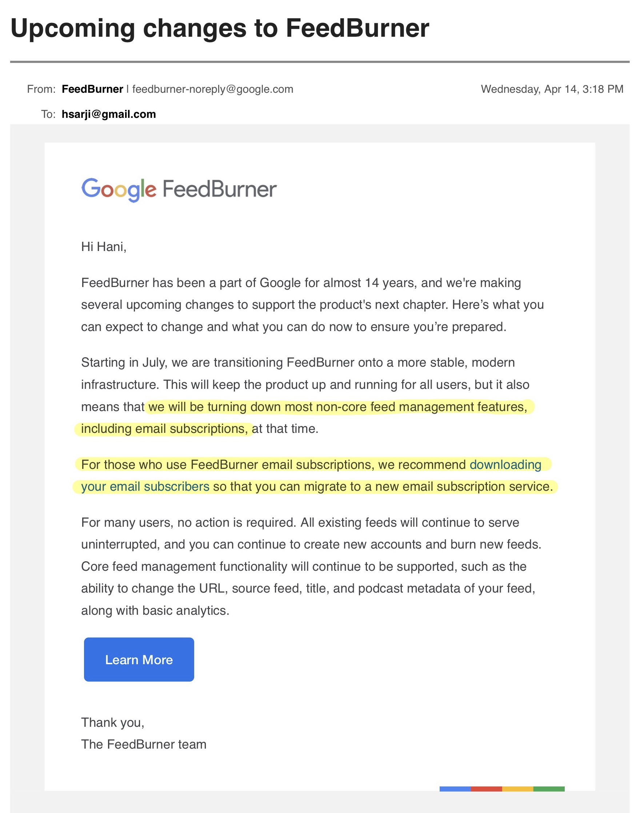Viewport: 644px width, 813px height.
Task: Select the FeedBurner sender name
Action: pos(92,89)
